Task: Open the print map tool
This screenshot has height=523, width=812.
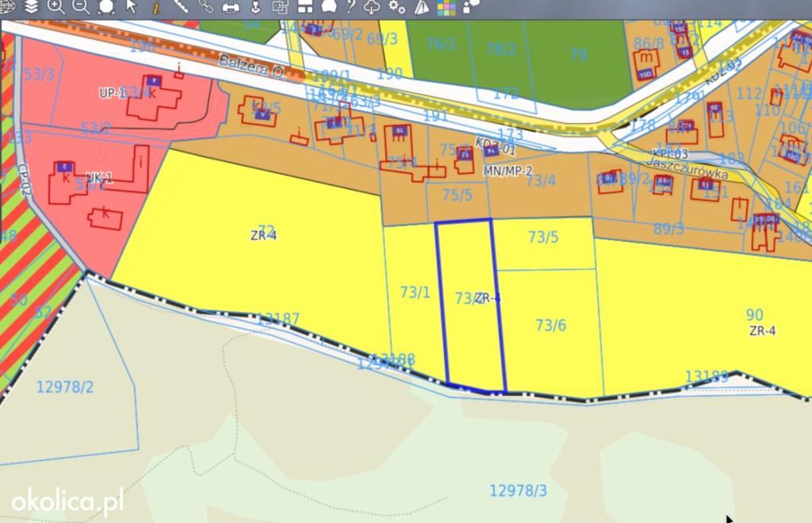Action: 231,7
